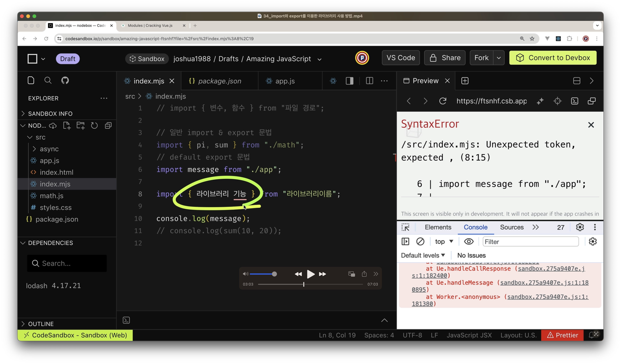Switch to the package.json tab

click(x=219, y=81)
